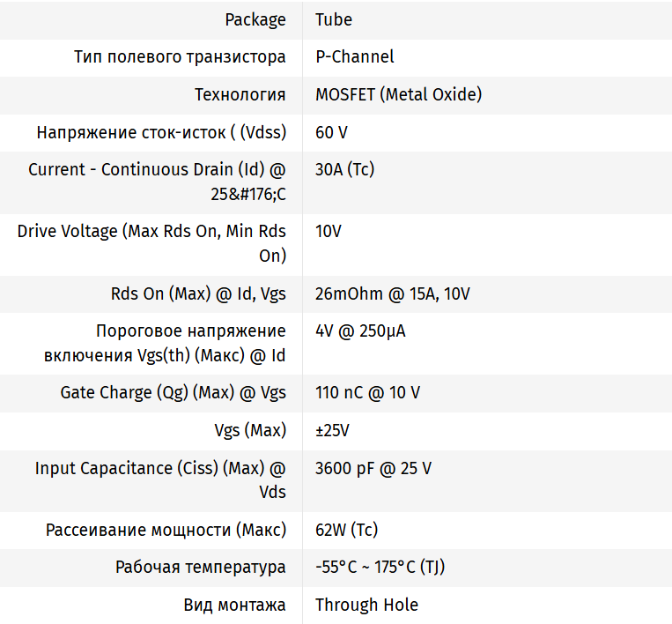The image size is (672, 624).
Task: Click the "±25V" Vgs max value
Action: [x=332, y=431]
